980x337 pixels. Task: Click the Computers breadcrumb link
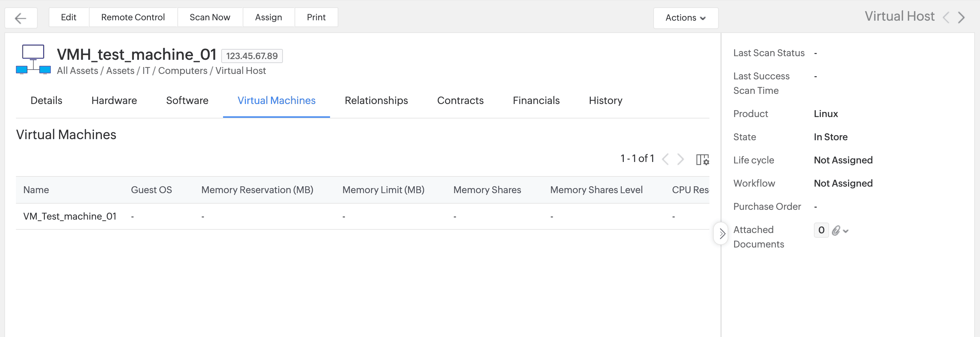tap(182, 71)
